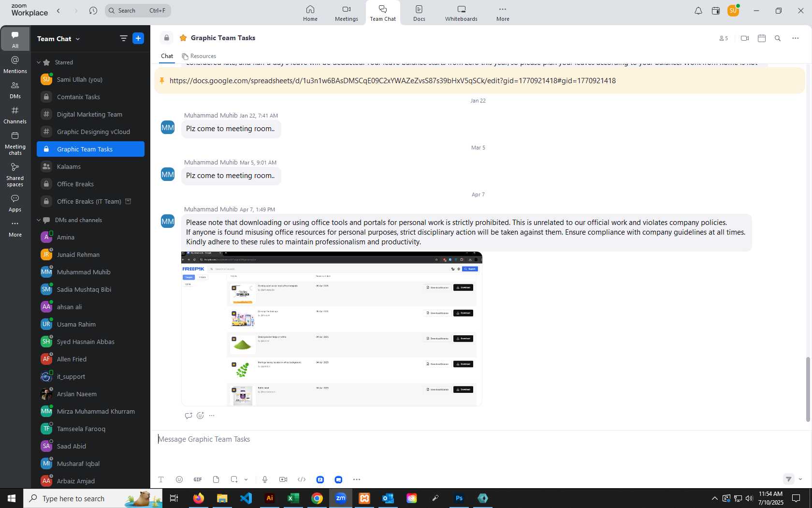Go back using the left arrow
The height and width of the screenshot is (508, 812).
click(58, 11)
